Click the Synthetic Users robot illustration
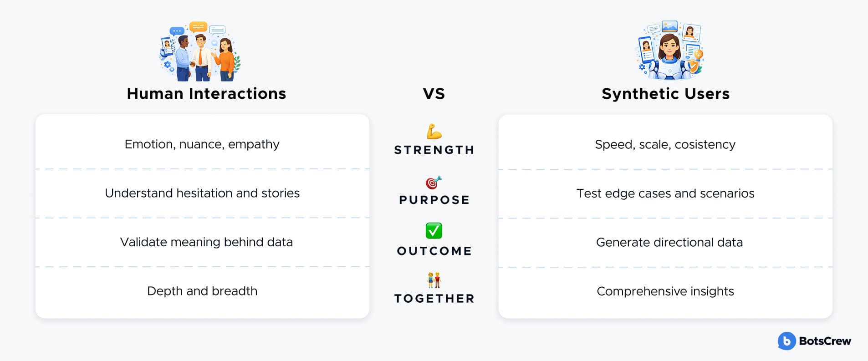 669,50
